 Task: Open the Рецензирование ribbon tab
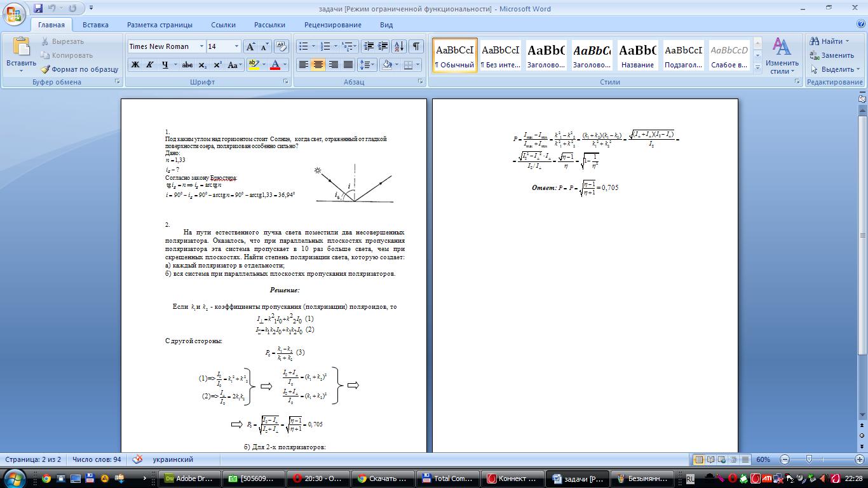coord(332,25)
